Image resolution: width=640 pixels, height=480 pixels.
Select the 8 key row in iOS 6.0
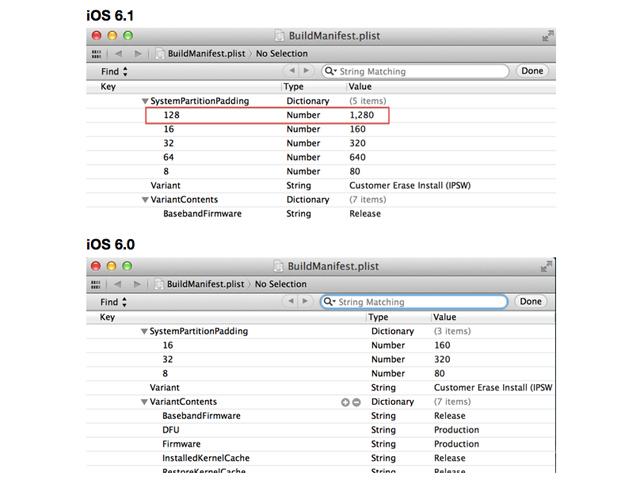321,374
